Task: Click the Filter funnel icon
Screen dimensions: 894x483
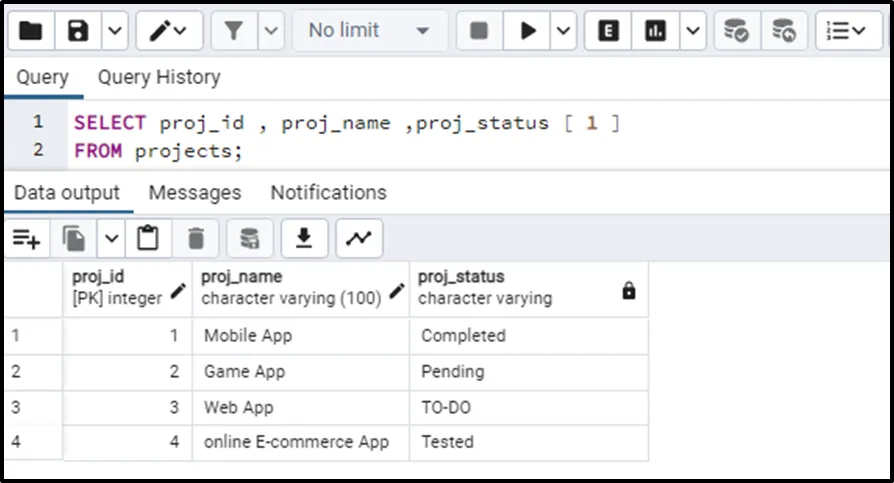Action: pyautogui.click(x=234, y=31)
